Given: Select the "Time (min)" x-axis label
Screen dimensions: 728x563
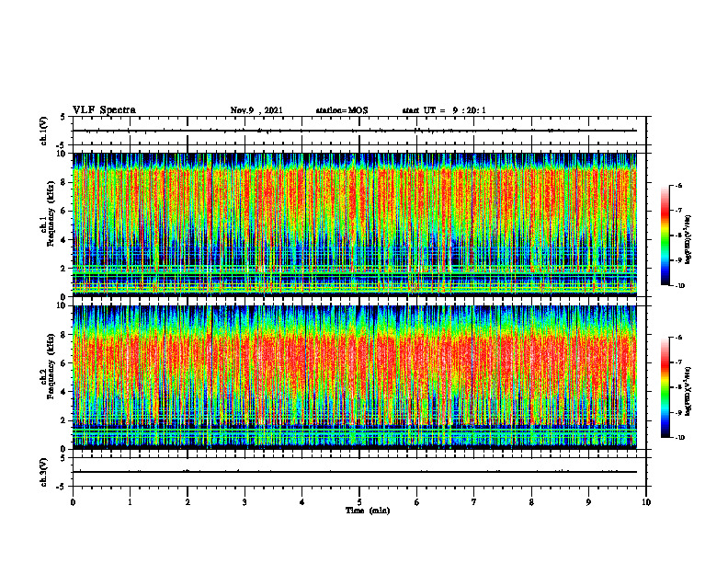Looking at the screenshot, I should 368,511.
